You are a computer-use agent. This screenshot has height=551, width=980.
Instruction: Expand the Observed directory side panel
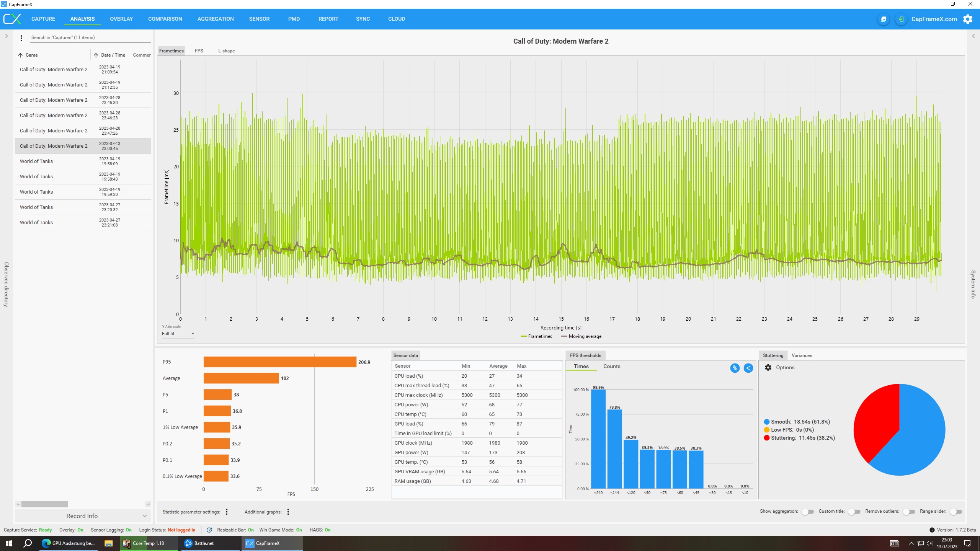point(7,36)
